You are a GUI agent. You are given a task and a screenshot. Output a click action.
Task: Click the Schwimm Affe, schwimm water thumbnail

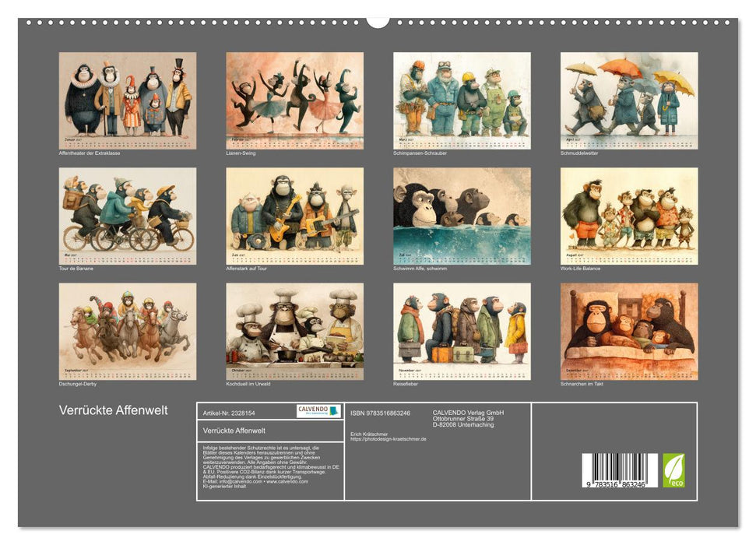(462, 216)
